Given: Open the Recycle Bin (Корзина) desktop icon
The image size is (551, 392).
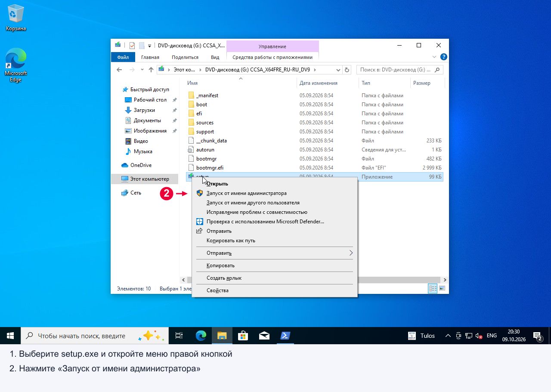Looking at the screenshot, I should pyautogui.click(x=16, y=18).
